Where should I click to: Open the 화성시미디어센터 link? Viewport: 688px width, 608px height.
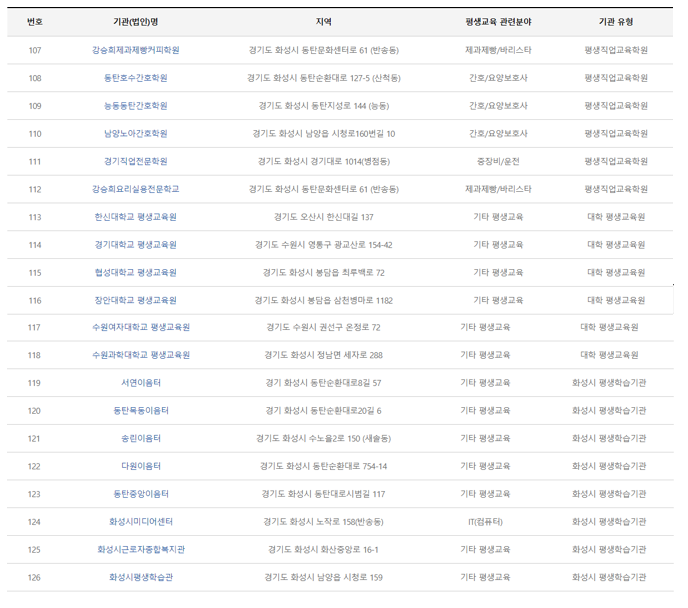click(141, 522)
